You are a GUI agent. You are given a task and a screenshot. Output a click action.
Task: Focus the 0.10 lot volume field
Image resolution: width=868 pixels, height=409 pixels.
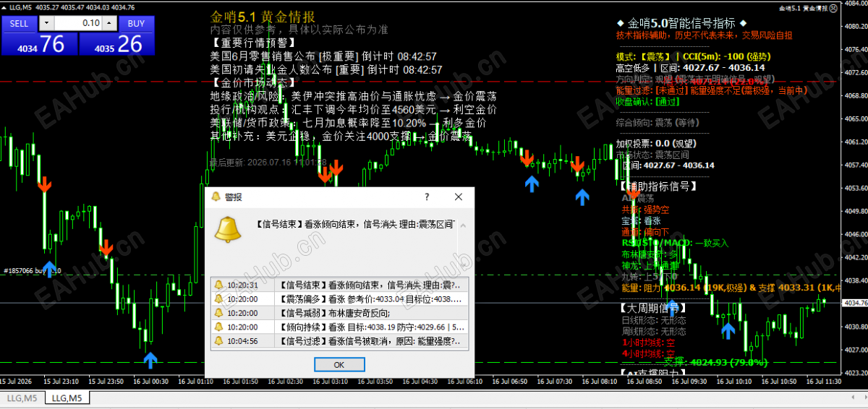pyautogui.click(x=77, y=23)
